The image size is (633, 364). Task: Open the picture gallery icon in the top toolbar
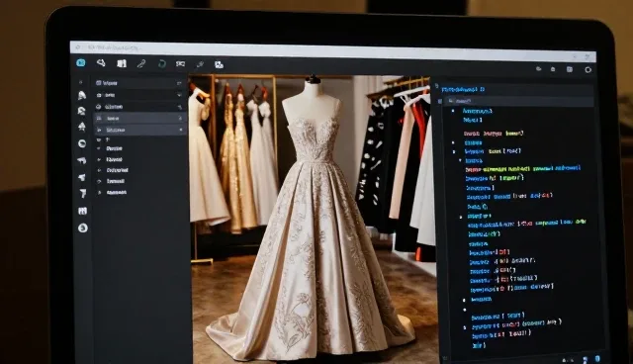pyautogui.click(x=219, y=64)
